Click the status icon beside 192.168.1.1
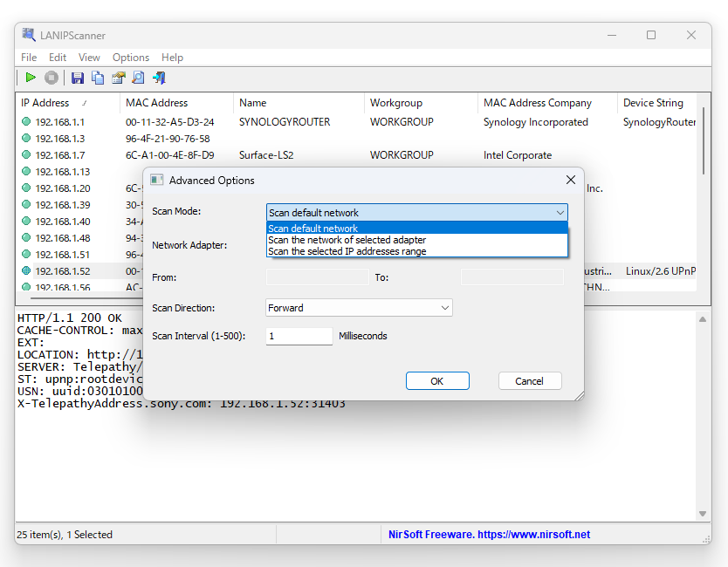 [x=26, y=121]
